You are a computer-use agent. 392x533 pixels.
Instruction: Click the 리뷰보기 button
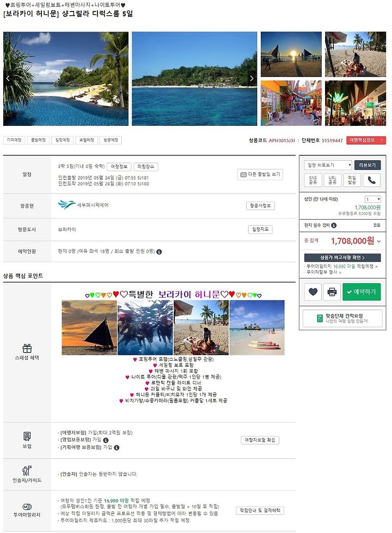click(x=367, y=165)
